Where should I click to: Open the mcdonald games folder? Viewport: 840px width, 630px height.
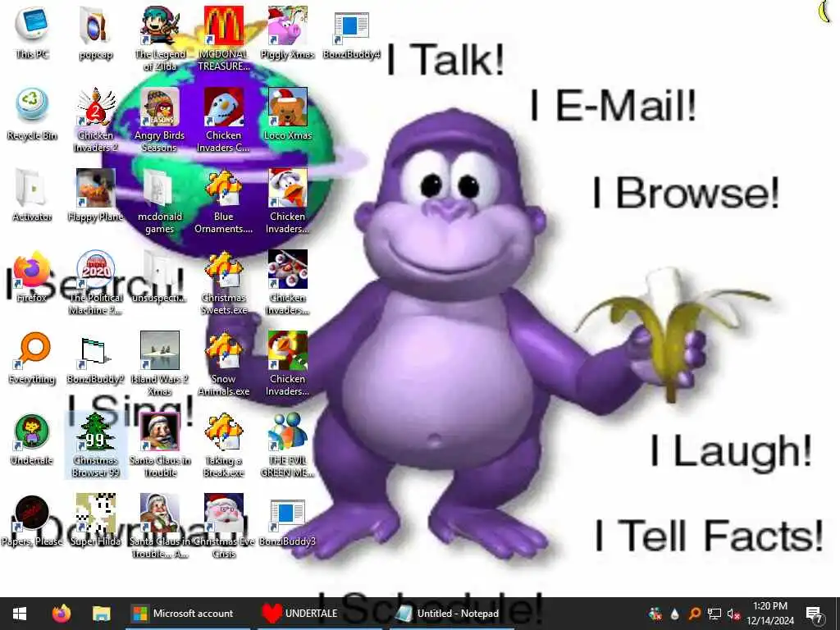tap(160, 201)
